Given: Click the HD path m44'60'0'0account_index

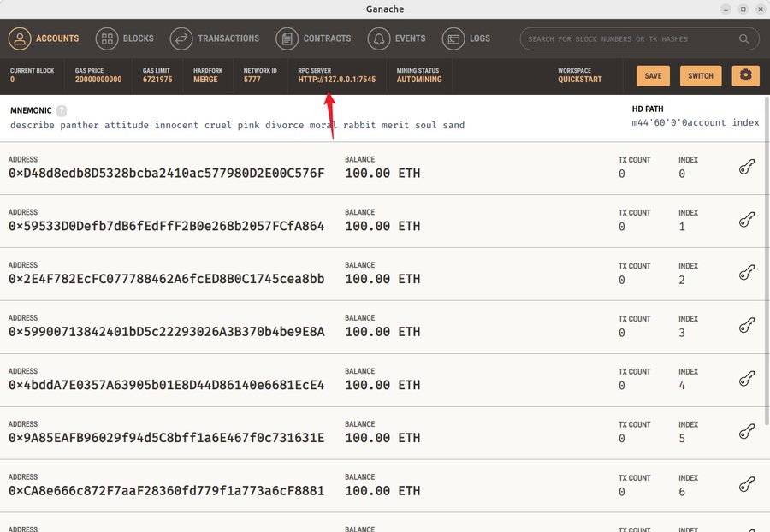Looking at the screenshot, I should coord(696,122).
